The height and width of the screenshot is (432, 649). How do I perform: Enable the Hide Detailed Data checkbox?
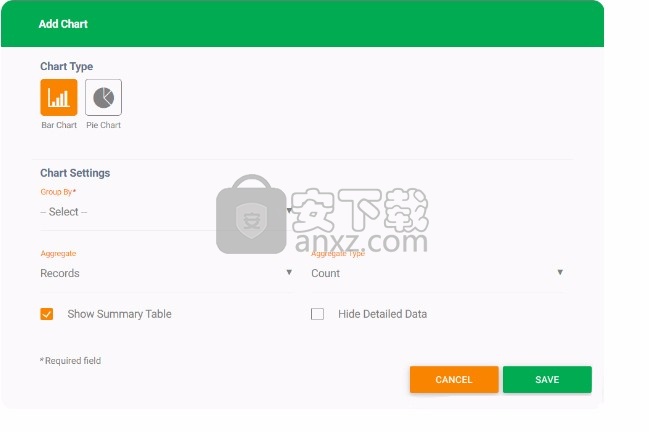click(317, 314)
